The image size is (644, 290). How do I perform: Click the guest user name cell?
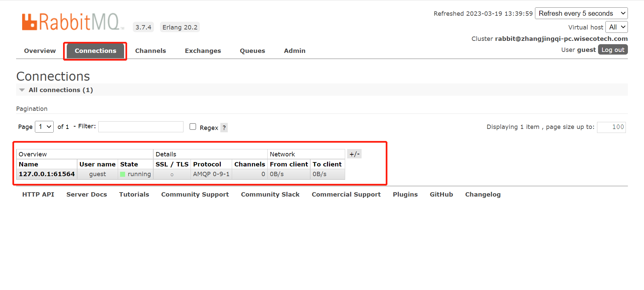[97, 174]
